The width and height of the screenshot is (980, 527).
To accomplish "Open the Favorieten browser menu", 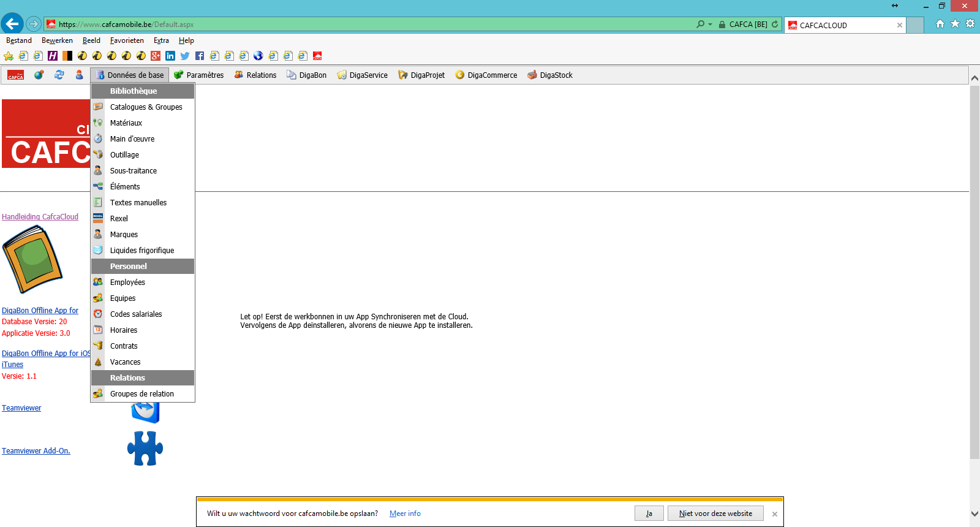I will point(127,40).
